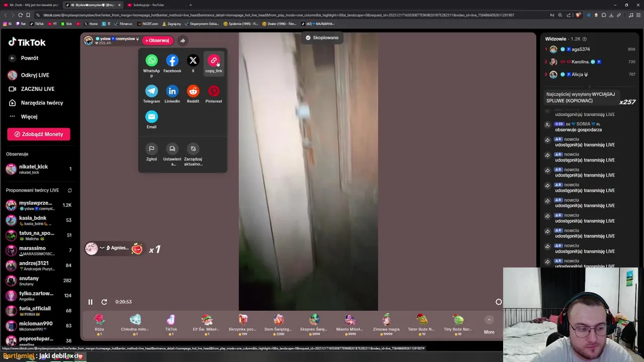Refresh the live stream with reload icon
This screenshot has width=644, height=362.
(x=104, y=302)
